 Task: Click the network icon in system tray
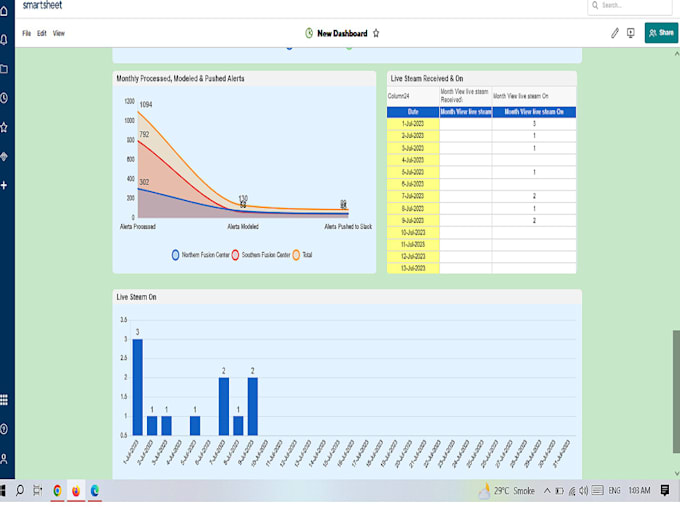click(572, 491)
